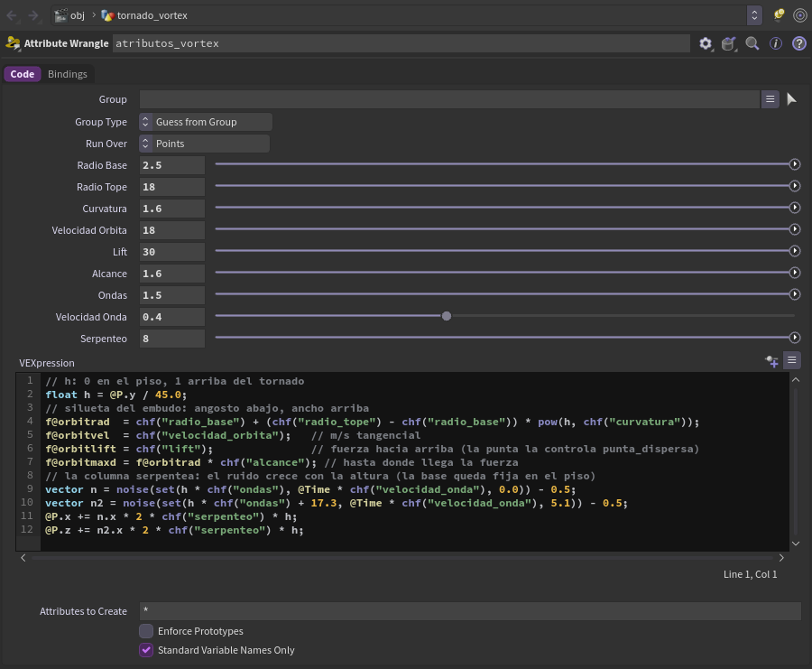Click the tornado_vortex path segment label
This screenshot has width=812, height=669.
(x=152, y=15)
